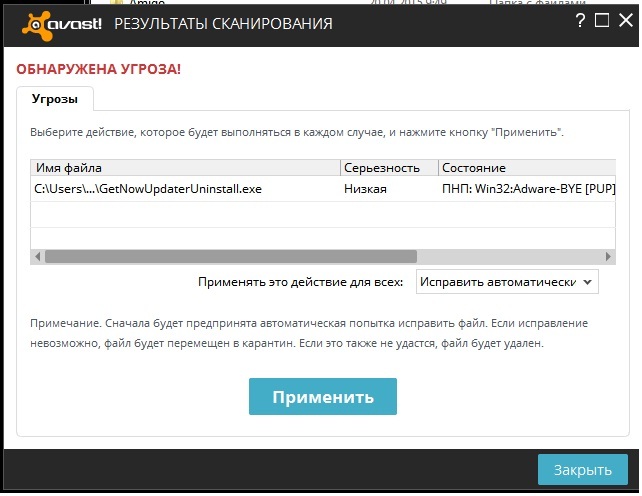The height and width of the screenshot is (496, 642).
Task: Click the Применить button
Action: click(x=323, y=396)
